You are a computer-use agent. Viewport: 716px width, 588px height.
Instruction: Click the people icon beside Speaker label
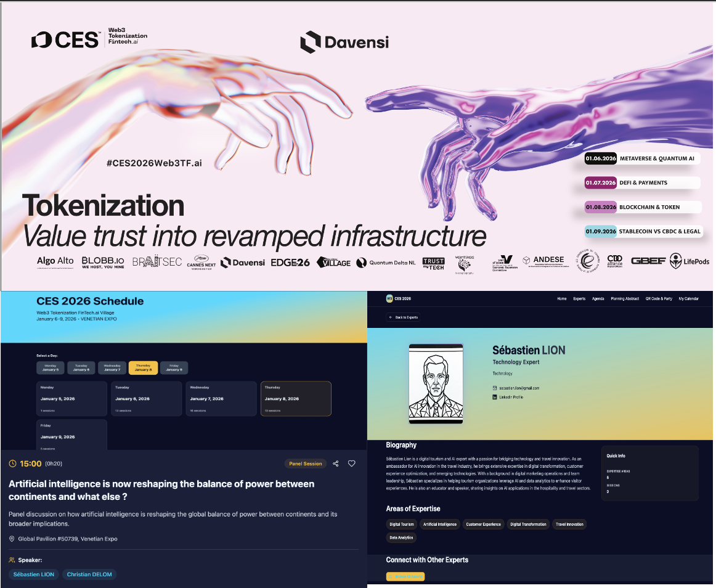(x=12, y=560)
